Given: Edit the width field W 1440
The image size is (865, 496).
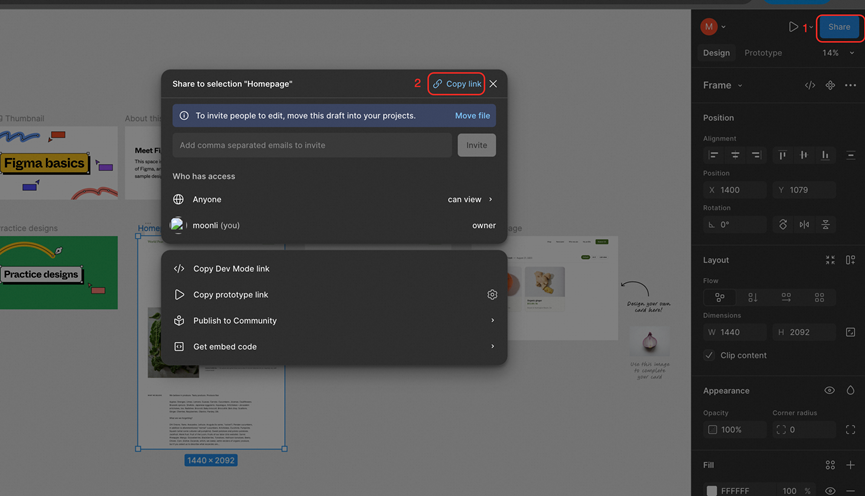Looking at the screenshot, I should [735, 332].
